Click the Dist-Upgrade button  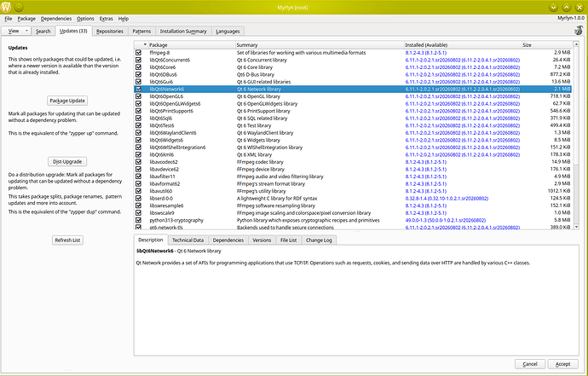pyautogui.click(x=67, y=161)
